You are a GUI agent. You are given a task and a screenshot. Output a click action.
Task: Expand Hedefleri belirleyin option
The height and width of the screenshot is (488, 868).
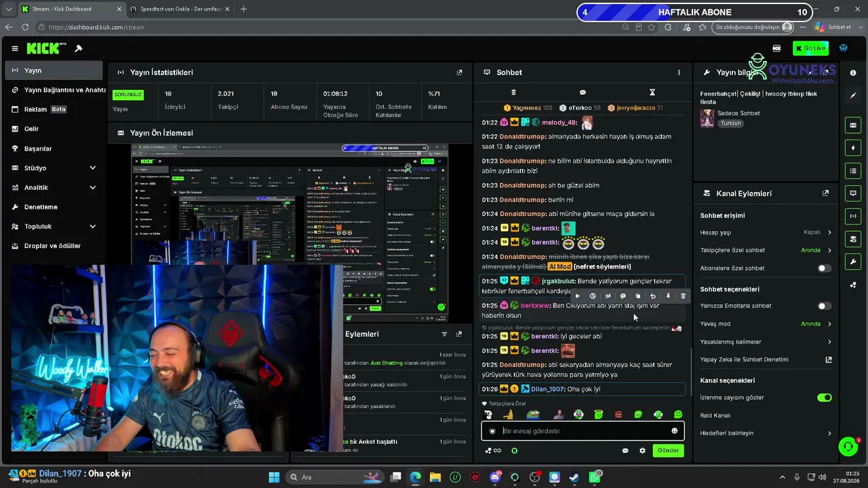coord(766,434)
